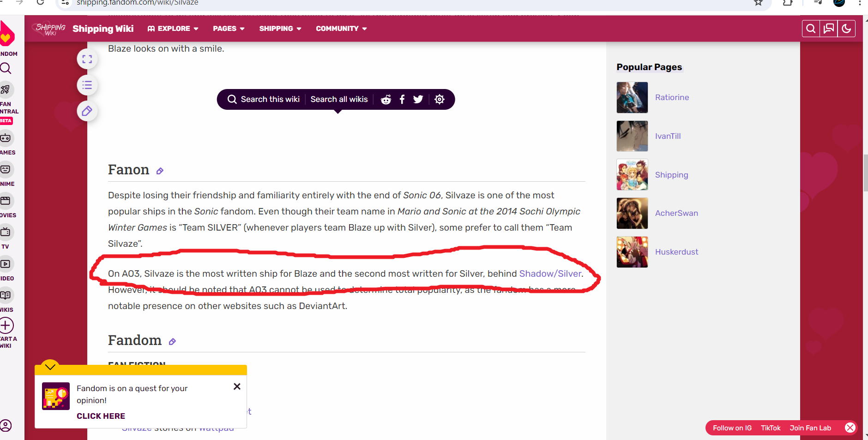Dismiss the bottom social bar
The image size is (868, 440).
coord(850,428)
